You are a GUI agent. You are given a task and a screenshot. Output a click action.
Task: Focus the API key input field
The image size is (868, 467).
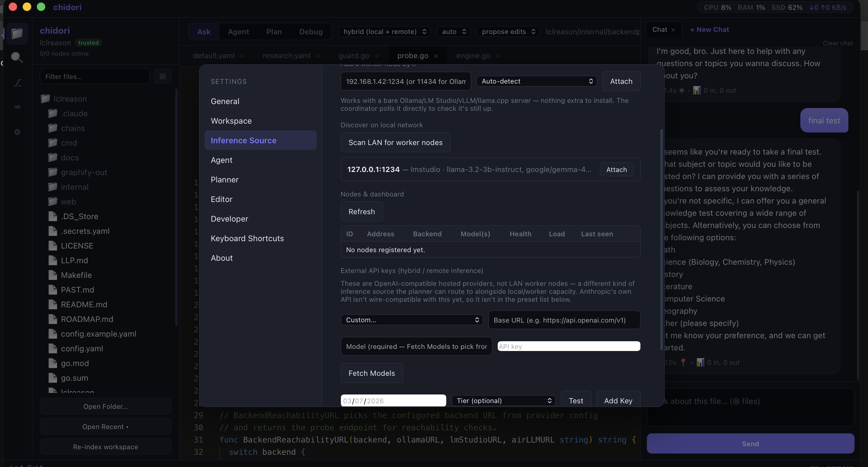tap(569, 346)
